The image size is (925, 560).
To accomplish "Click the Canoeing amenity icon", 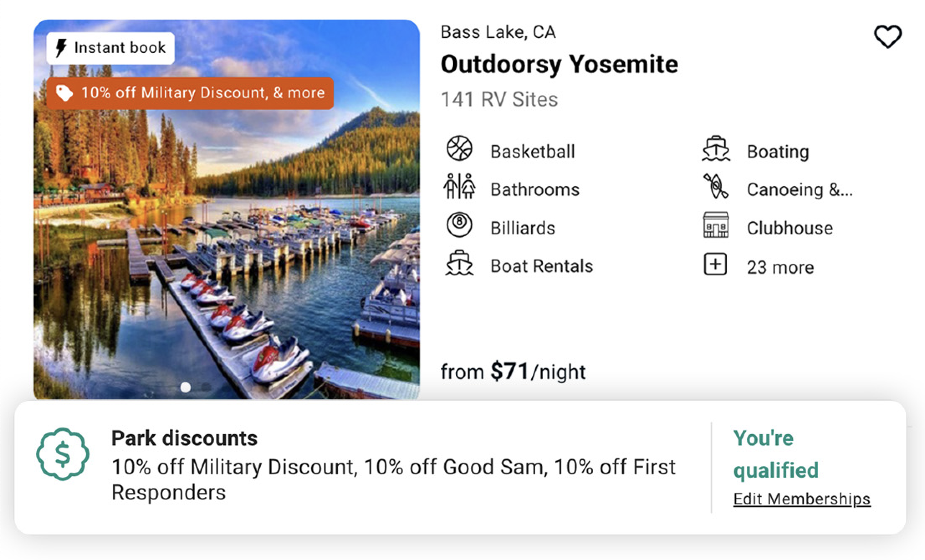I will 715,187.
